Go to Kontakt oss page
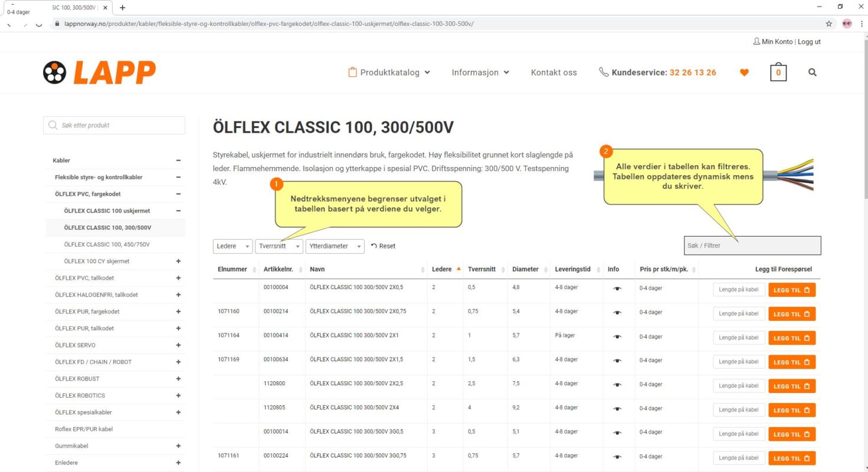The width and height of the screenshot is (868, 472). (554, 73)
